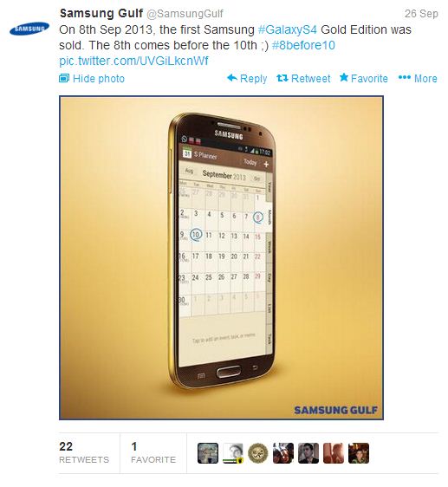Viewport: 448px width, 487px height.
Task: Toggle the Hide photo link
Action: [99, 79]
